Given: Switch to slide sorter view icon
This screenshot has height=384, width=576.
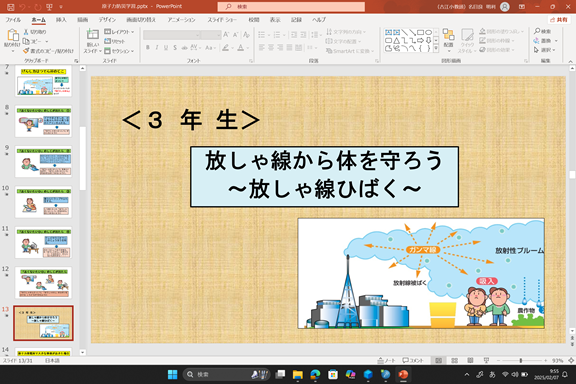Looking at the screenshot, I should pyautogui.click(x=454, y=360).
